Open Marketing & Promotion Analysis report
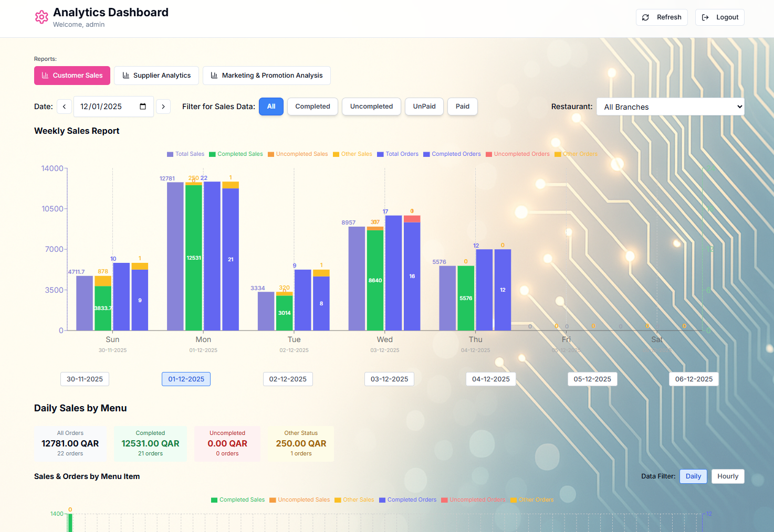Viewport: 774px width, 532px height. pyautogui.click(x=267, y=76)
